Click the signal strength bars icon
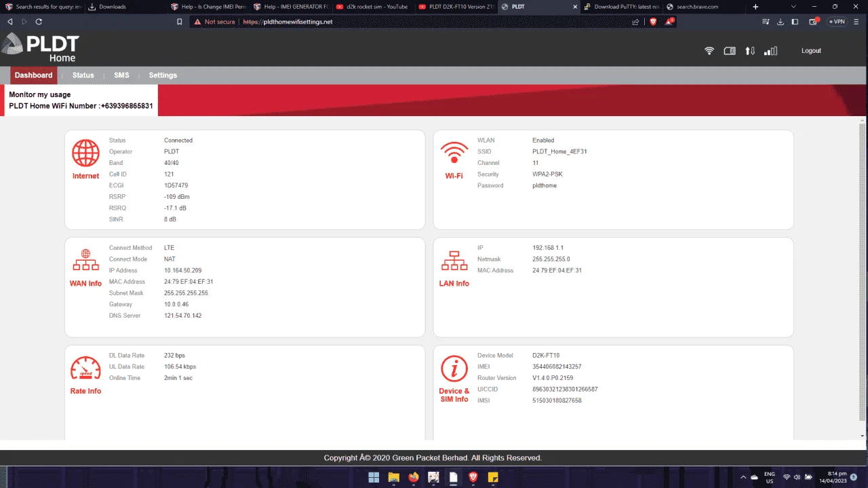This screenshot has width=868, height=488. (x=770, y=51)
